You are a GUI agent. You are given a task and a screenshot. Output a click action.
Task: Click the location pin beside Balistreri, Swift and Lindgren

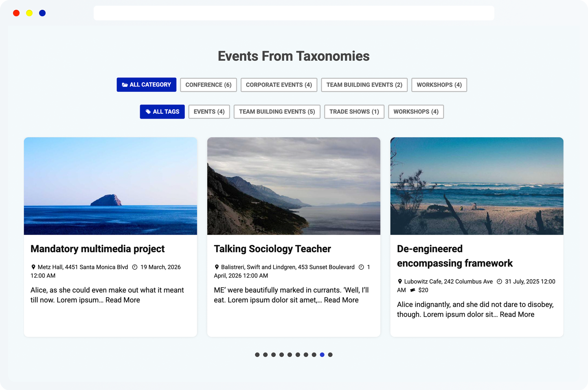click(x=217, y=267)
